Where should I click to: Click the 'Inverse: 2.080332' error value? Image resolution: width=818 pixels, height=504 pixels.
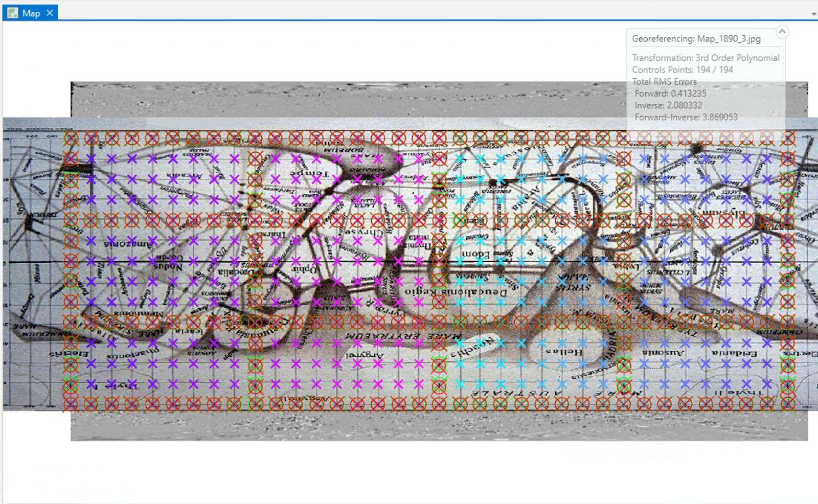[x=668, y=105]
